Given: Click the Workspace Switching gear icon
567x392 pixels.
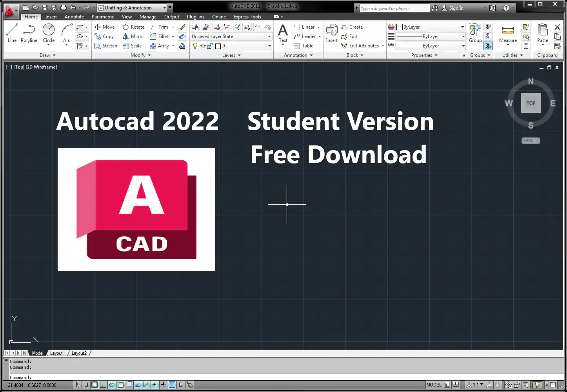Looking at the screenshot, I should [x=509, y=385].
